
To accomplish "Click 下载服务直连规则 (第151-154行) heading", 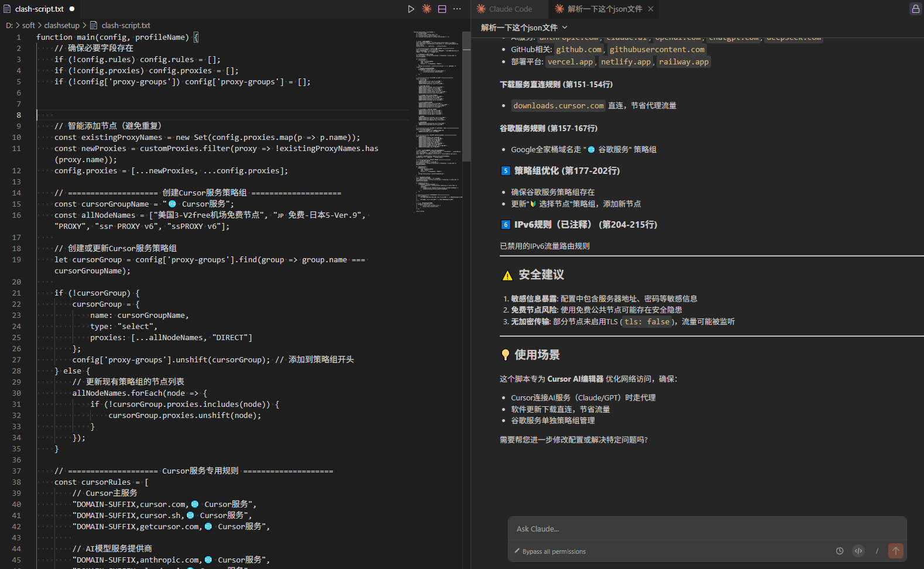I will click(556, 85).
